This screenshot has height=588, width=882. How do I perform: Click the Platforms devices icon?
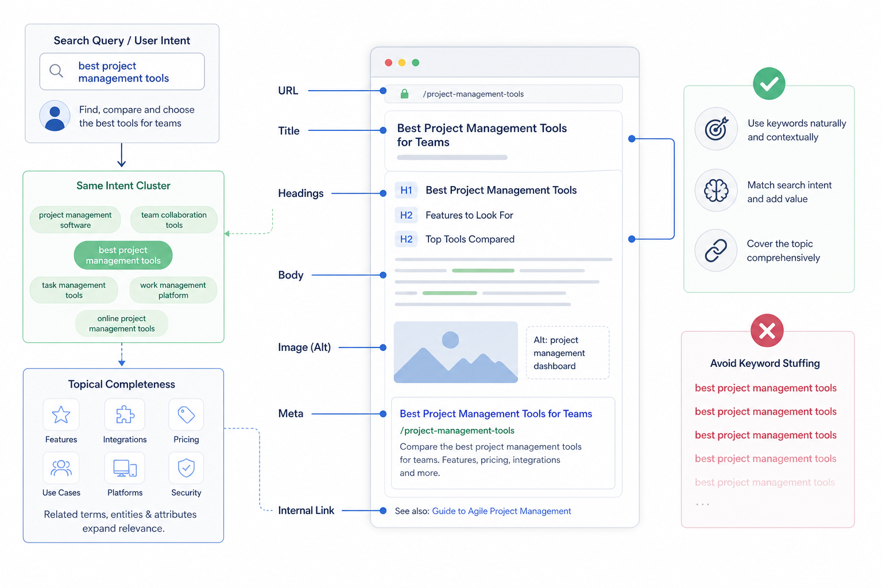(125, 468)
